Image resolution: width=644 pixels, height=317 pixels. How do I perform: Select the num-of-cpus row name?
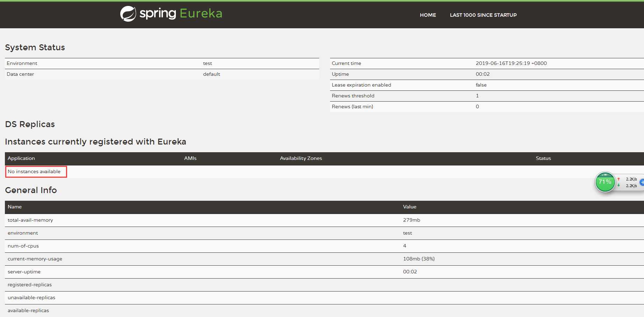tap(23, 246)
